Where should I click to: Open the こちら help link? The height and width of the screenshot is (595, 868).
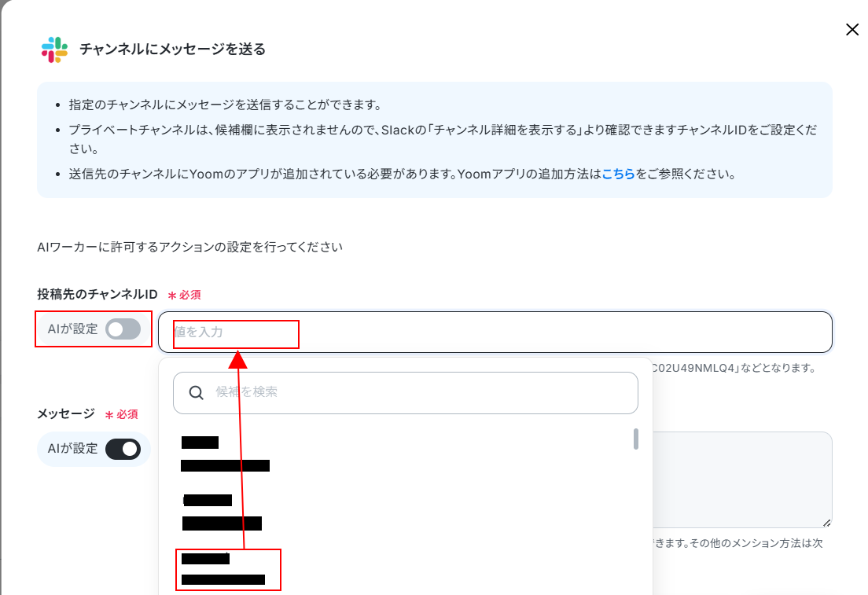(x=618, y=174)
